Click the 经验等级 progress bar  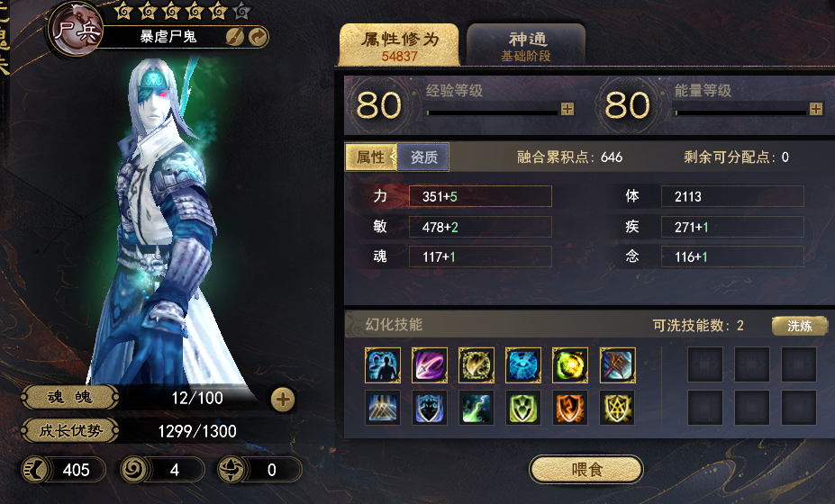click(x=492, y=112)
